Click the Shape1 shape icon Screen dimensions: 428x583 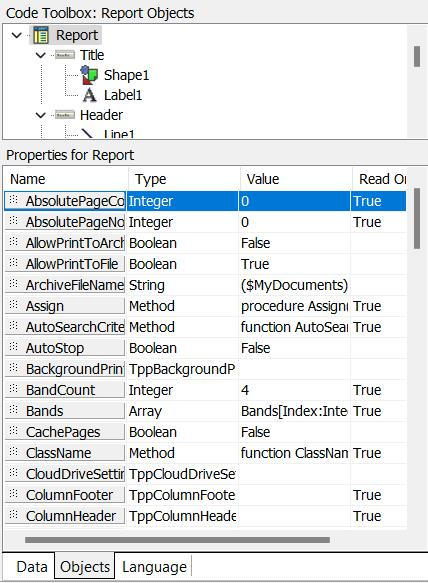coord(89,75)
